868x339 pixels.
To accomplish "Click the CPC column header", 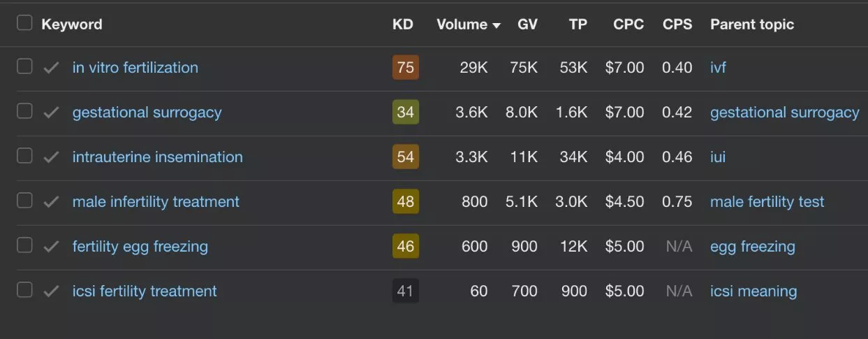I will click(x=628, y=24).
